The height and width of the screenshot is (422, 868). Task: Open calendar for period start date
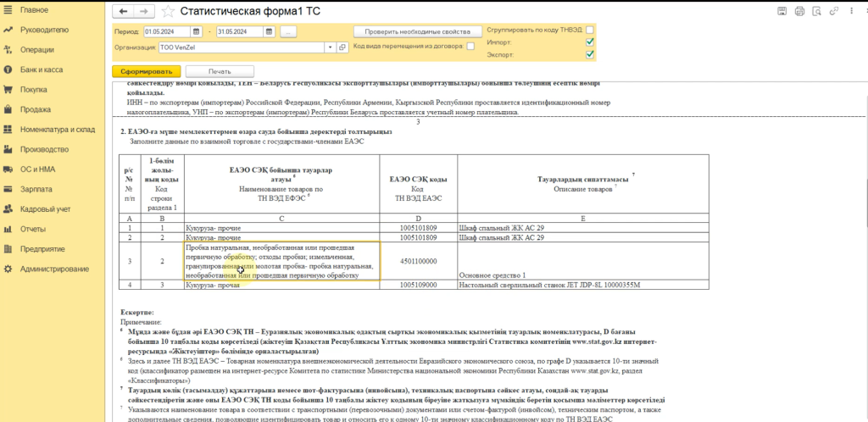tap(198, 31)
